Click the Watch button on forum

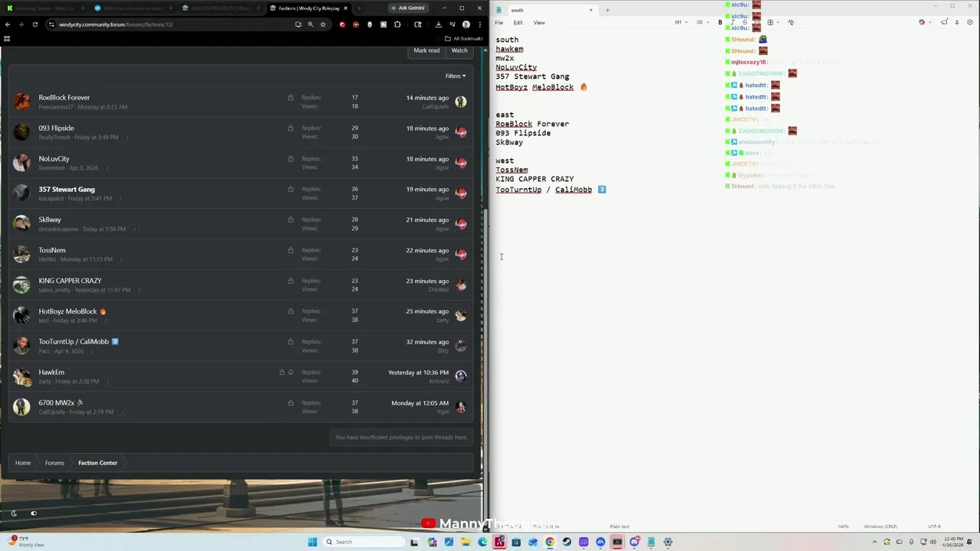coord(459,51)
